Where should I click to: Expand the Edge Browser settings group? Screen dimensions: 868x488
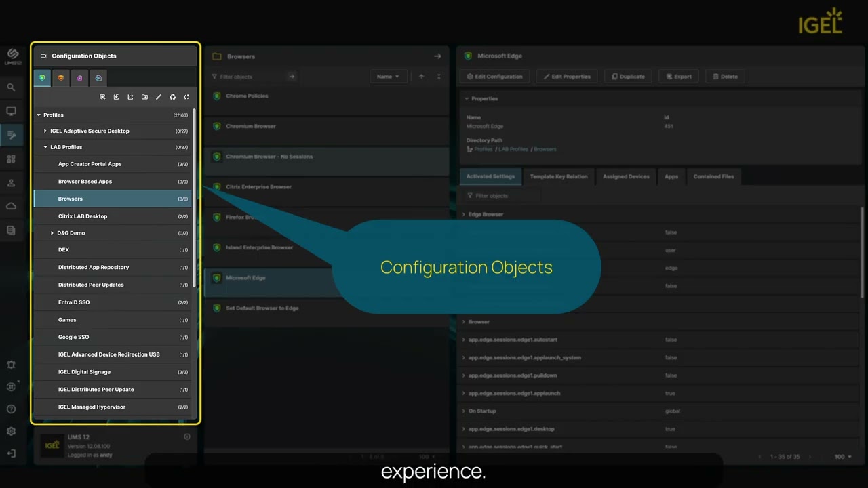464,215
